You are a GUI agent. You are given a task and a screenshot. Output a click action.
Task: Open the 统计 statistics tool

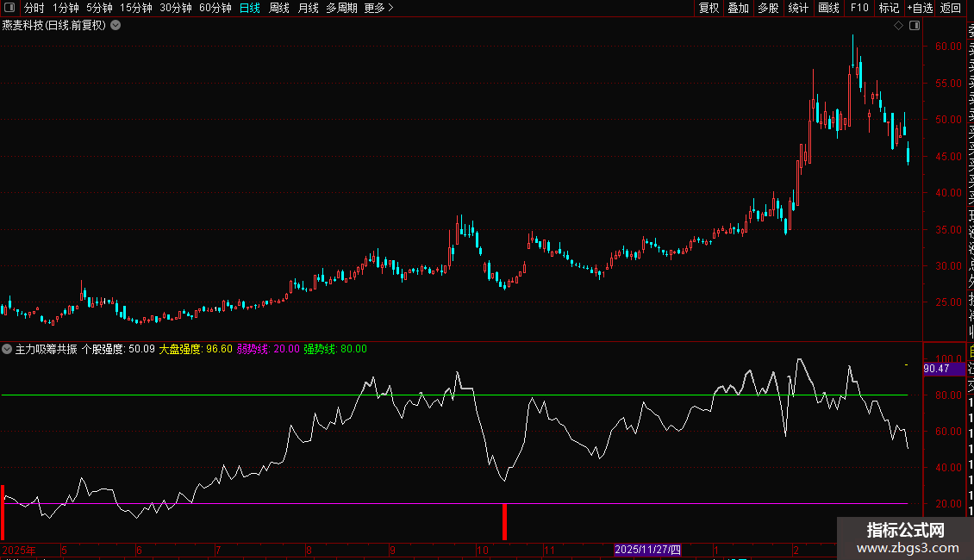798,8
